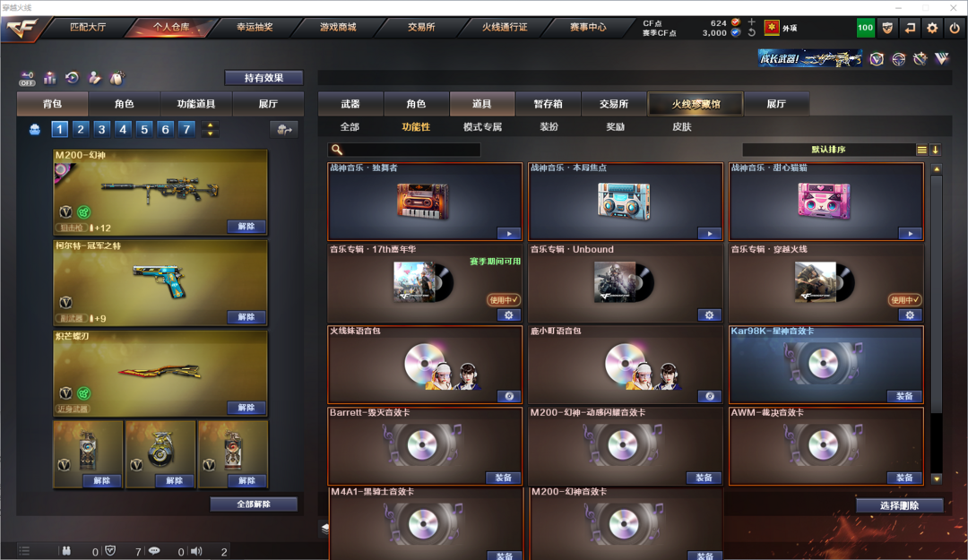Equip AWM-裁决音效卡

point(904,478)
